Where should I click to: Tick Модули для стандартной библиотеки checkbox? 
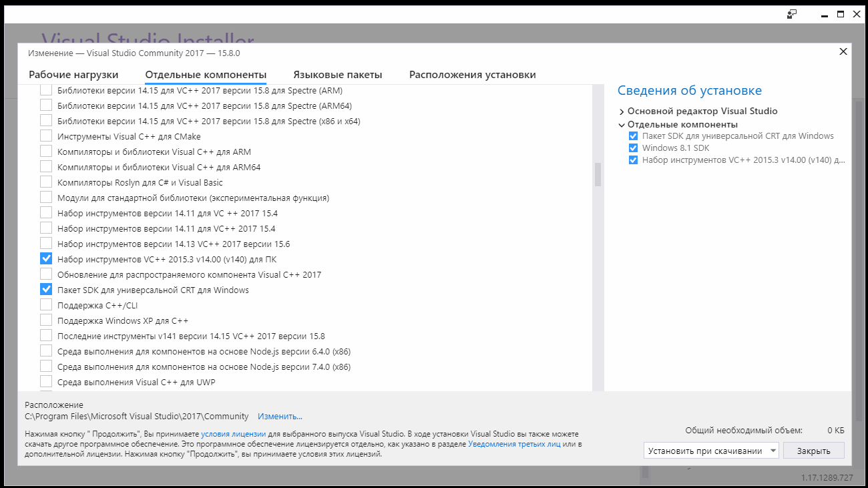pyautogui.click(x=46, y=198)
